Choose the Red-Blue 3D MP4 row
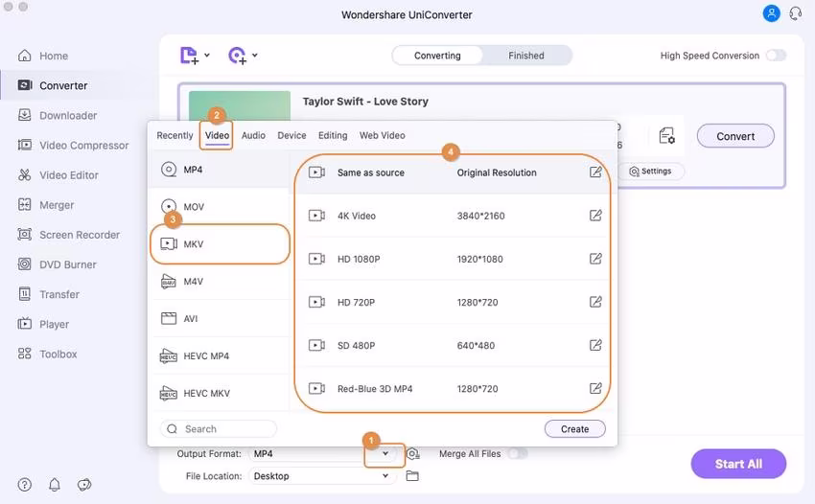This screenshot has width=815, height=504. pos(454,388)
